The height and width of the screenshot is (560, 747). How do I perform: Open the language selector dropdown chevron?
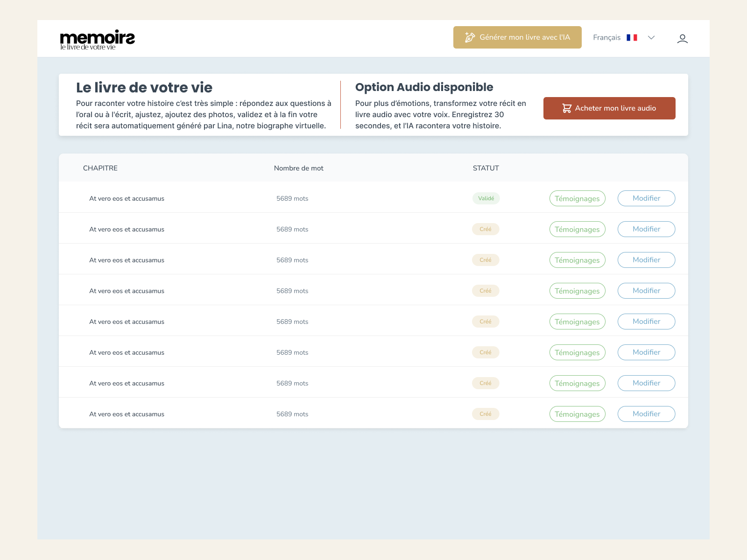pos(651,38)
